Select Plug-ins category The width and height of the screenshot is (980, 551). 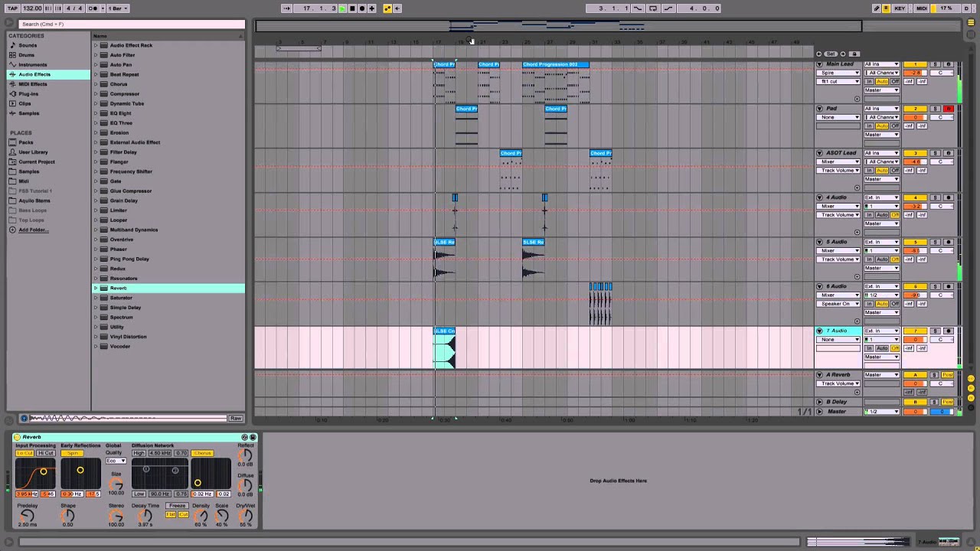pos(28,94)
